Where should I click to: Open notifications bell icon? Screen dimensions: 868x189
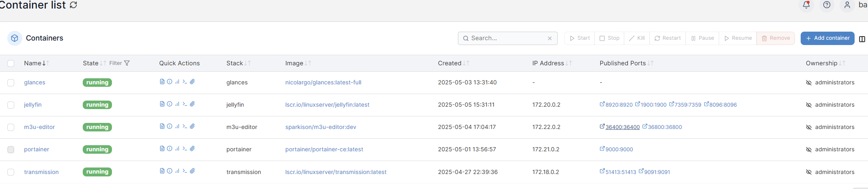[806, 5]
